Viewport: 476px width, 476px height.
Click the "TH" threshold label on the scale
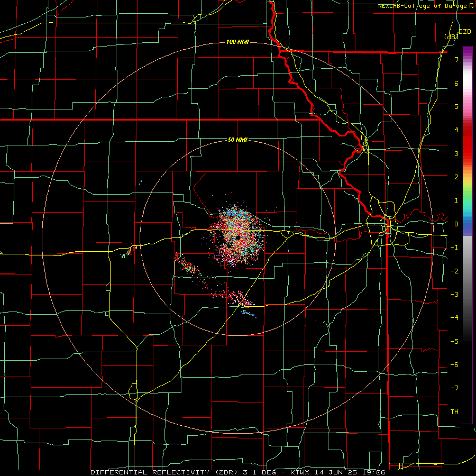coord(454,412)
